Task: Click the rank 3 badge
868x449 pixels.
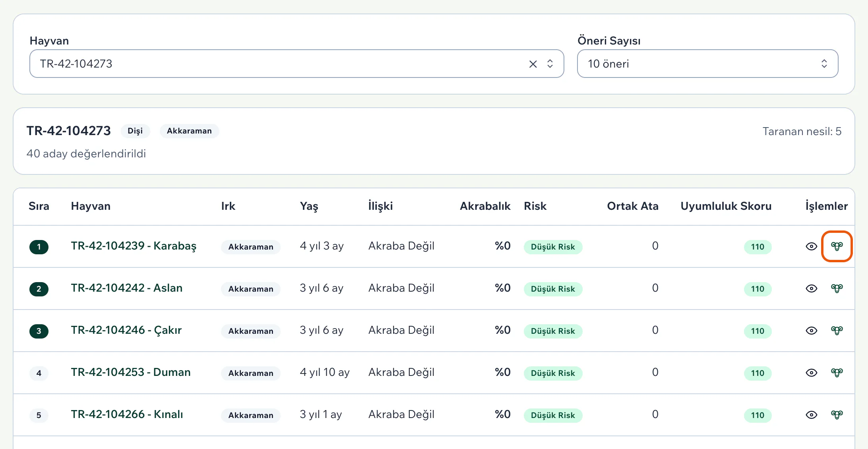Action: 39,331
